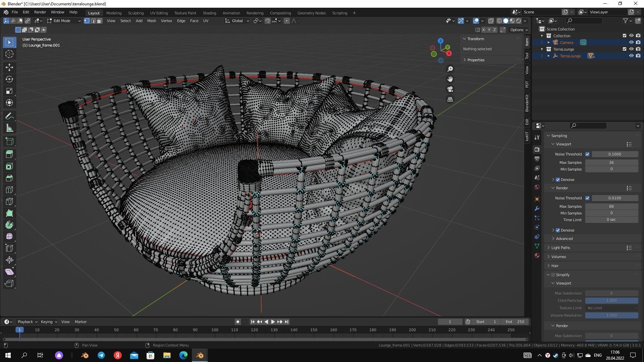The width and height of the screenshot is (644, 362).
Task: Switch to the Shading workspace tab
Action: coord(209,13)
